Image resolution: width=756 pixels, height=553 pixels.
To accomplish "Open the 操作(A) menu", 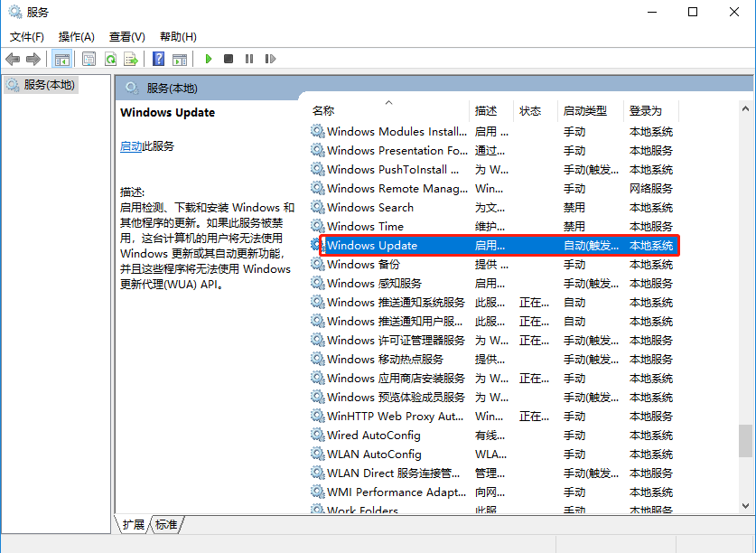I will click(x=76, y=37).
